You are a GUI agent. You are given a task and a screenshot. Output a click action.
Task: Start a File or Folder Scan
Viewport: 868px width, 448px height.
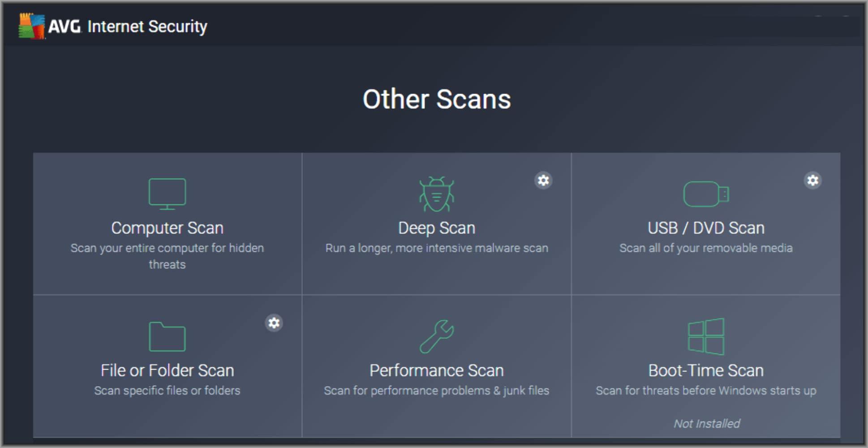167,370
